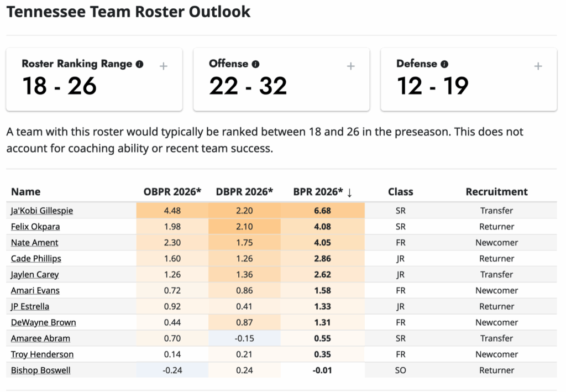The image size is (566, 392).
Task: Expand the Defense card with plus
Action: pyautogui.click(x=538, y=66)
